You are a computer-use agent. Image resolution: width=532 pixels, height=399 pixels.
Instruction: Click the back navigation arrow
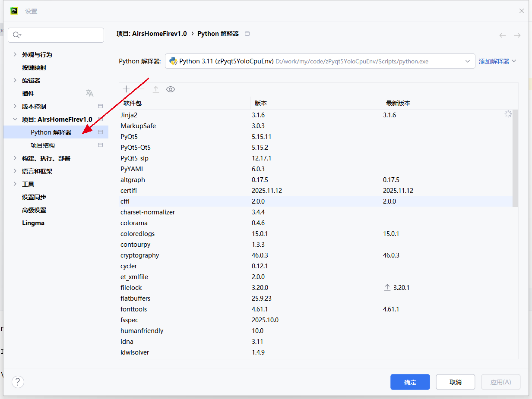pos(503,35)
